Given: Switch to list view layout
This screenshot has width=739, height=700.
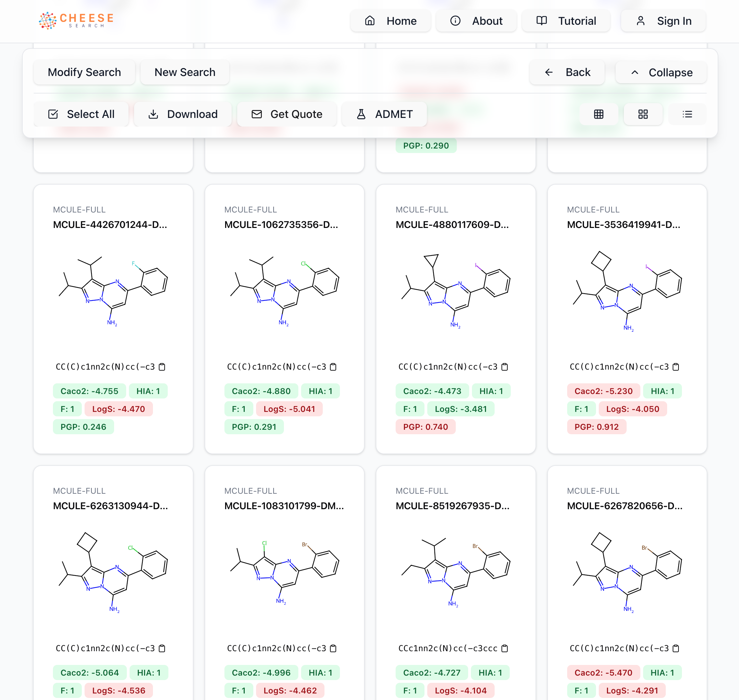Looking at the screenshot, I should click(687, 114).
